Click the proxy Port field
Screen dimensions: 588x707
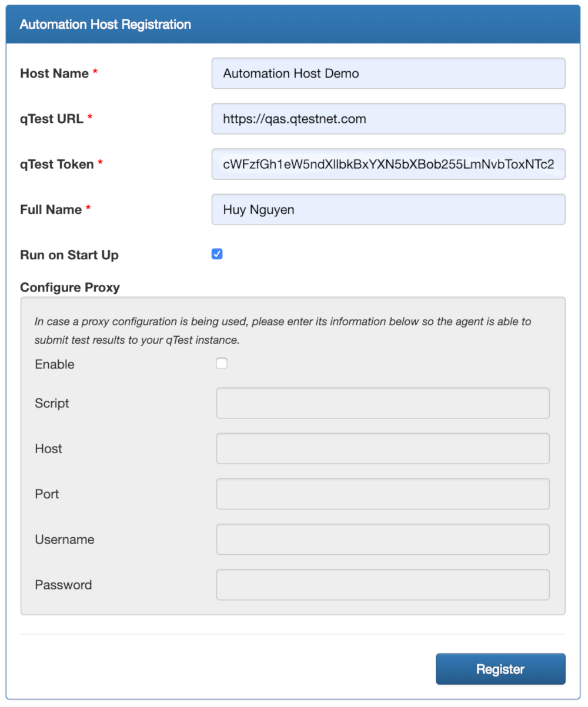click(x=382, y=494)
